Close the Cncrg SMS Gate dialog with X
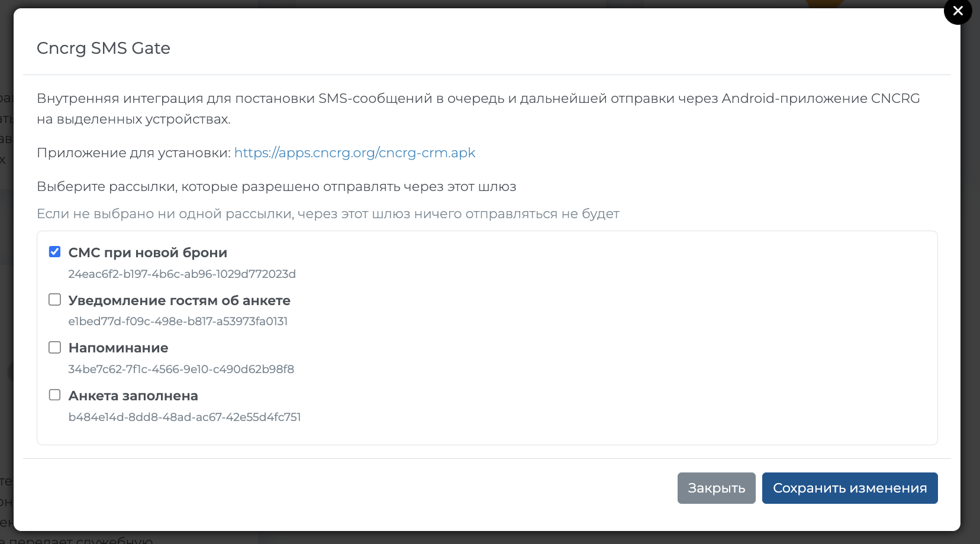The width and height of the screenshot is (980, 544). click(958, 11)
